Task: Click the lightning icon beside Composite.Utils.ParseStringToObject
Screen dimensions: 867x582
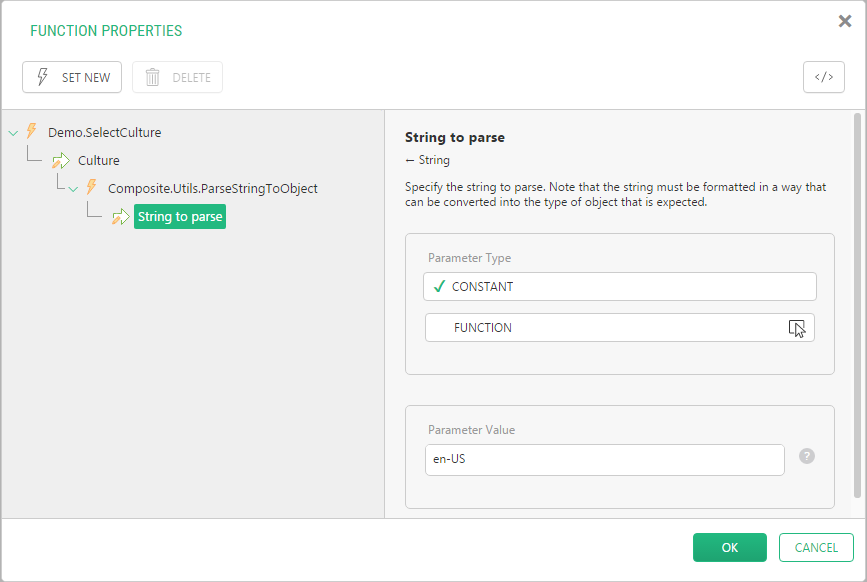Action: point(91,187)
